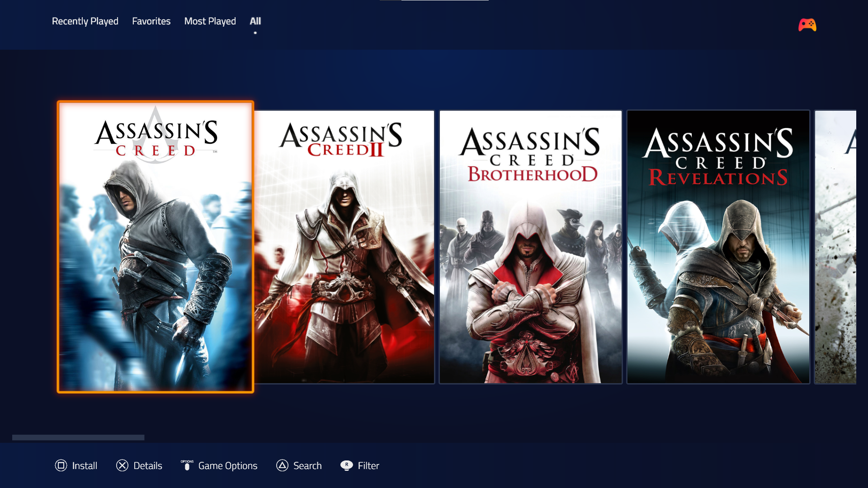Click the circled X Details icon

coord(123,465)
